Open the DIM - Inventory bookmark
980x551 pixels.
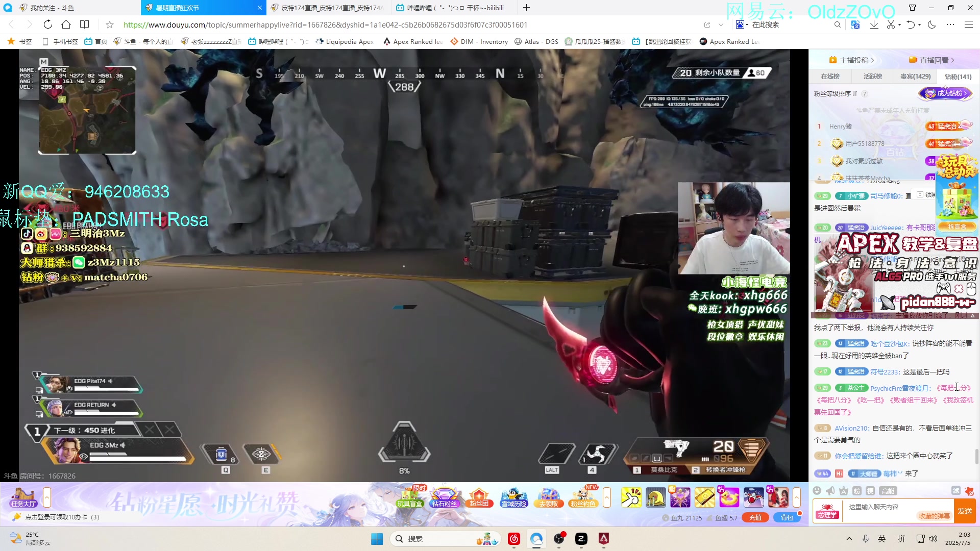(x=479, y=41)
